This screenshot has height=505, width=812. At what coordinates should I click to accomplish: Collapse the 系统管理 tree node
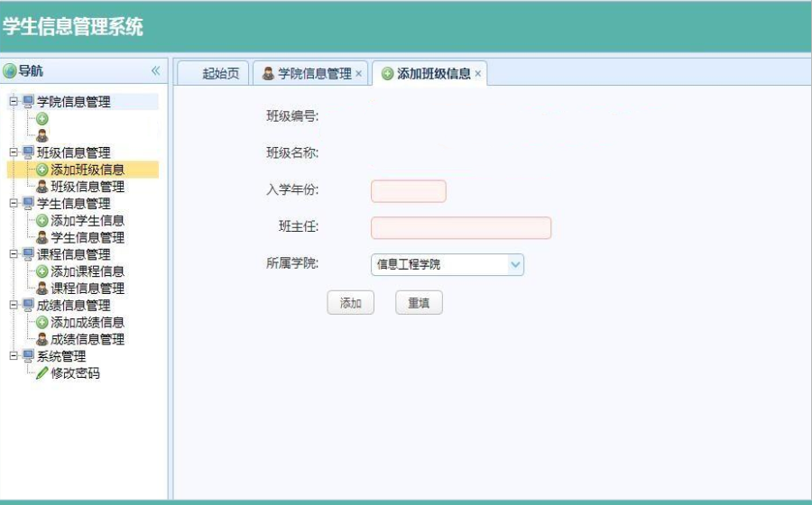click(x=14, y=356)
